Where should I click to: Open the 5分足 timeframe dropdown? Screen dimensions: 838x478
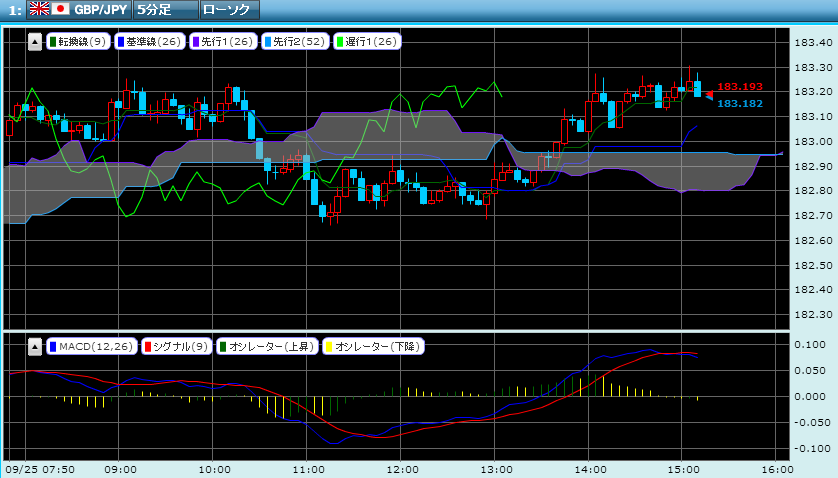(166, 10)
